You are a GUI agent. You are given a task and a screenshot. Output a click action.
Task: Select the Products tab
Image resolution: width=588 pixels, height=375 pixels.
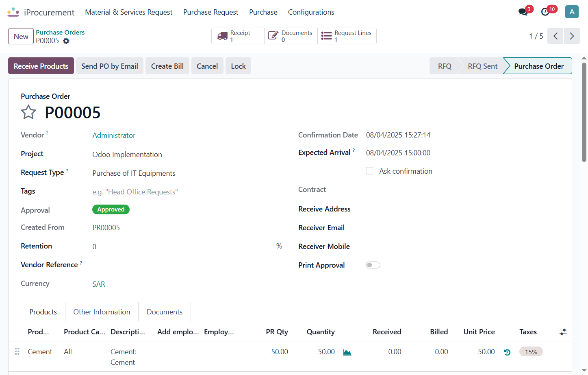(x=43, y=312)
